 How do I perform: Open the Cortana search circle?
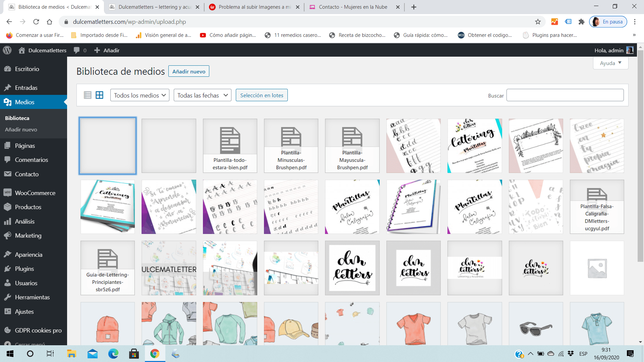[30, 354]
